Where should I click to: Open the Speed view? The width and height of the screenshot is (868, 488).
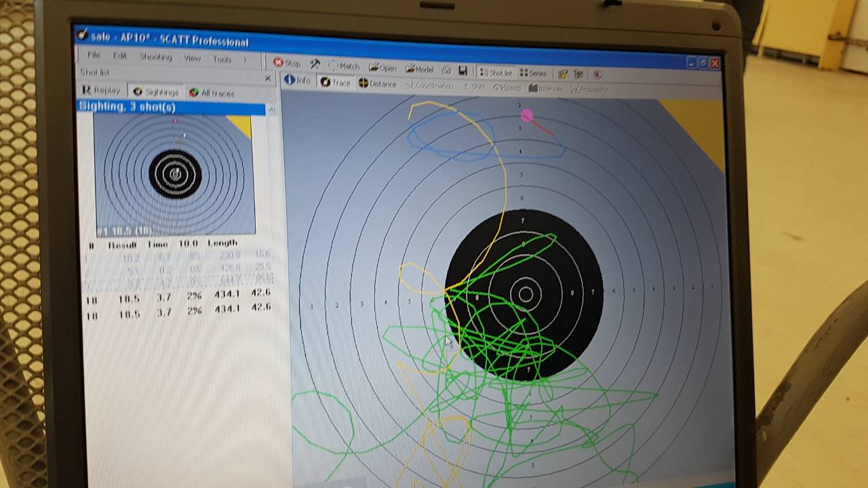tap(507, 87)
